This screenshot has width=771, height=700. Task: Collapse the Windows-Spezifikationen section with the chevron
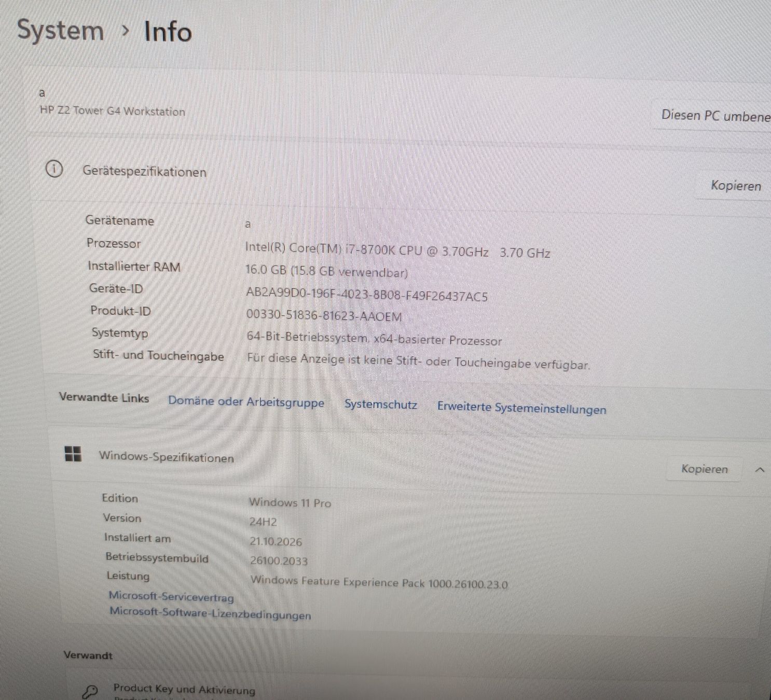[x=760, y=470]
